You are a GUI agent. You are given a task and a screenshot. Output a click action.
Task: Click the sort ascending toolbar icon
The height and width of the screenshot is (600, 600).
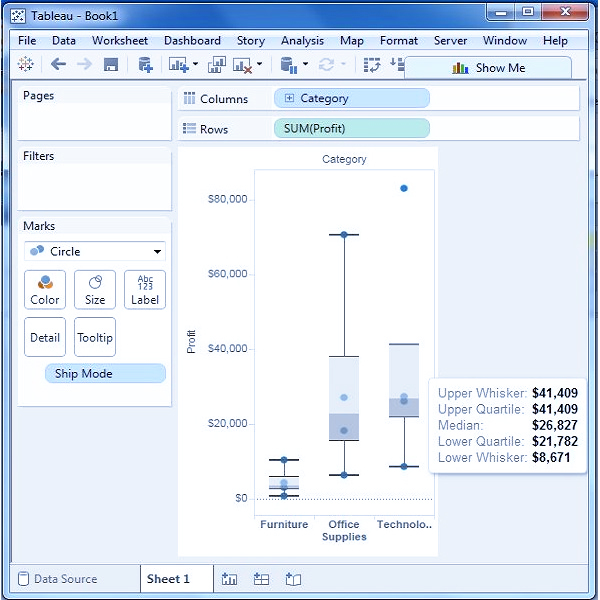[397, 64]
